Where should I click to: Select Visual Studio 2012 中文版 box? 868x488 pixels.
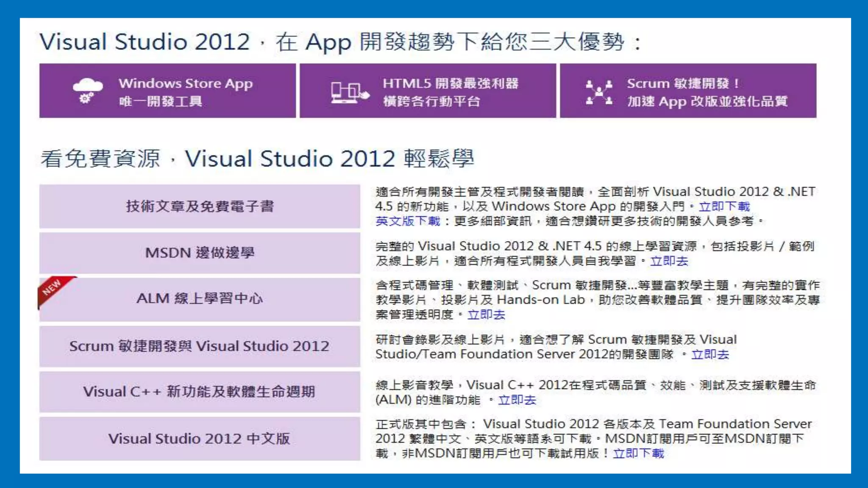(x=200, y=438)
